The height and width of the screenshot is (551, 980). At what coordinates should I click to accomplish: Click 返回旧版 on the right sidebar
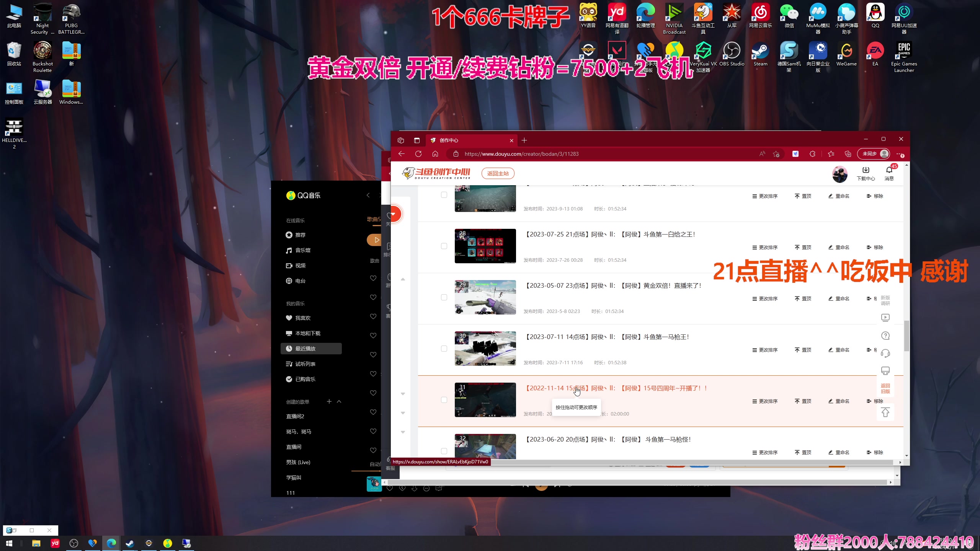[885, 389]
